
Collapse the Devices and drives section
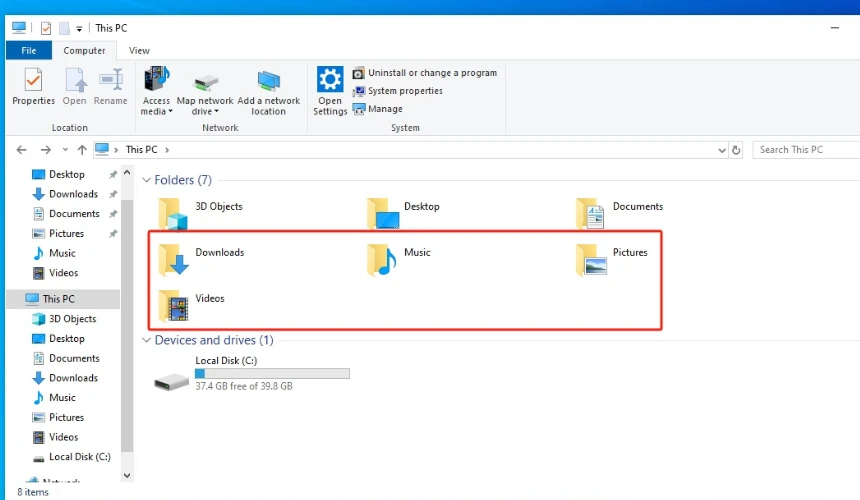[146, 341]
